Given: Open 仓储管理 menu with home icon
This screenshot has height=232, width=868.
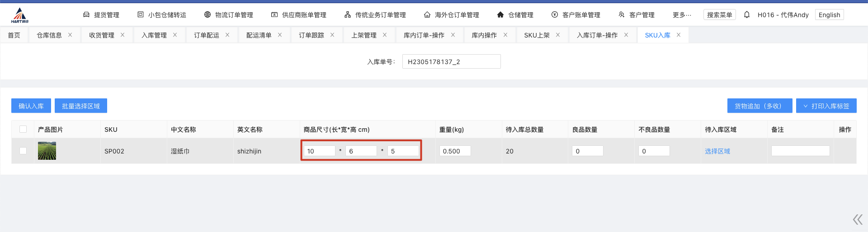Looking at the screenshot, I should tap(515, 15).
